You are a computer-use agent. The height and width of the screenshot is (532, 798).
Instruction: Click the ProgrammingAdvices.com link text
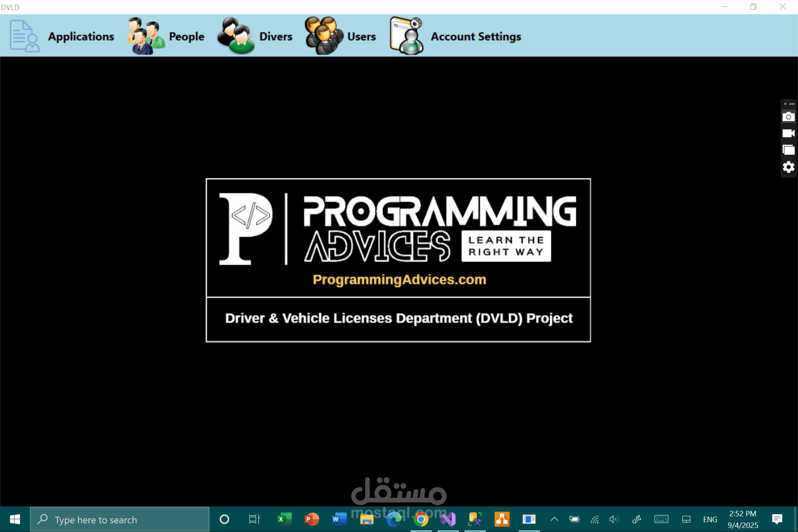(399, 280)
